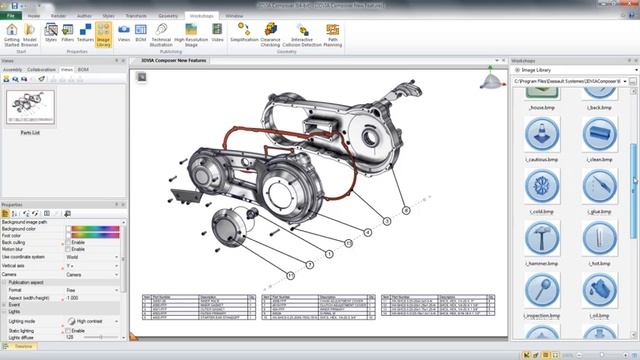Switch to the Author ribbon tab
This screenshot has height=360, width=640.
[x=84, y=16]
